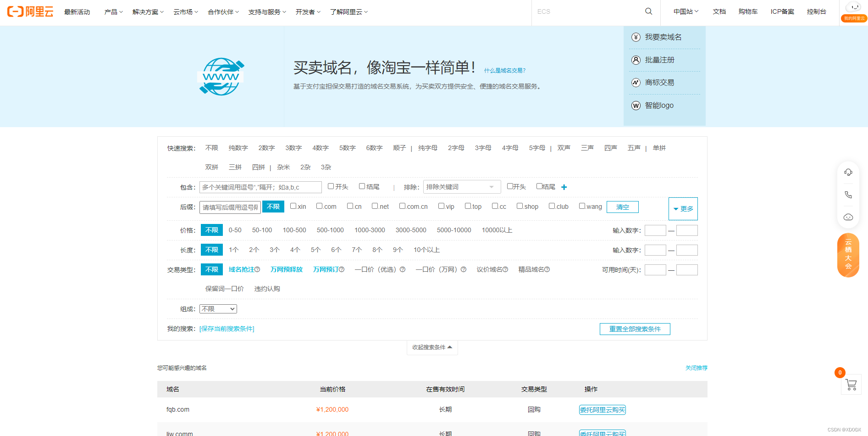868x436 pixels.
Task: Click 保存当前搜索条件 link
Action: click(x=227, y=329)
